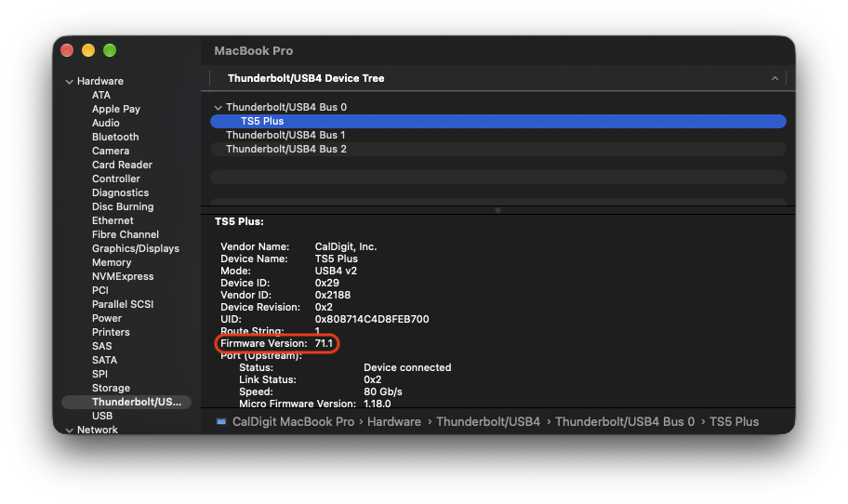The image size is (848, 504).
Task: Collapse the Network section chevron
Action: coord(69,431)
